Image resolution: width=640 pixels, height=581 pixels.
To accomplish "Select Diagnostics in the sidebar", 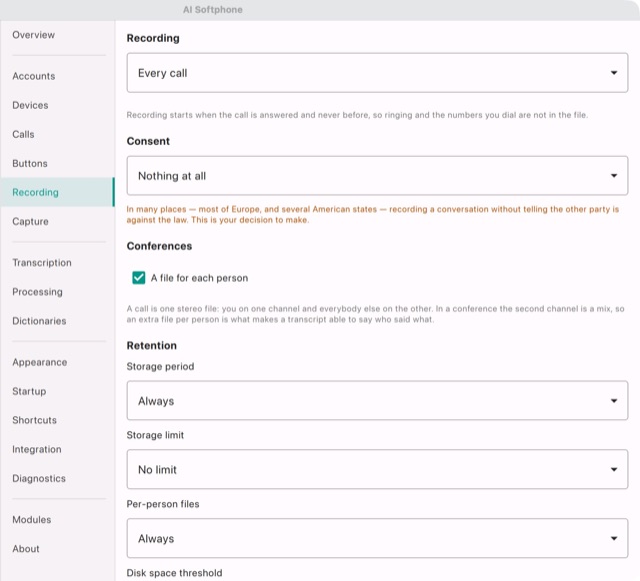I will (58, 479).
